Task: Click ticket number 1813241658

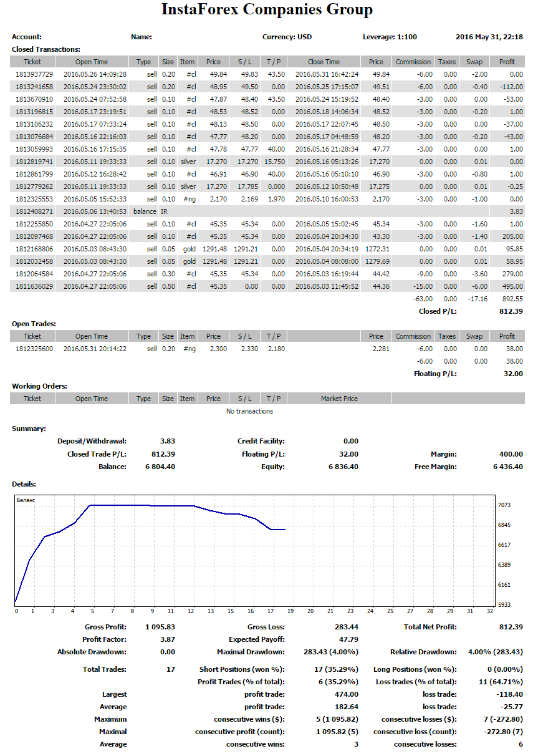Action: coord(34,87)
